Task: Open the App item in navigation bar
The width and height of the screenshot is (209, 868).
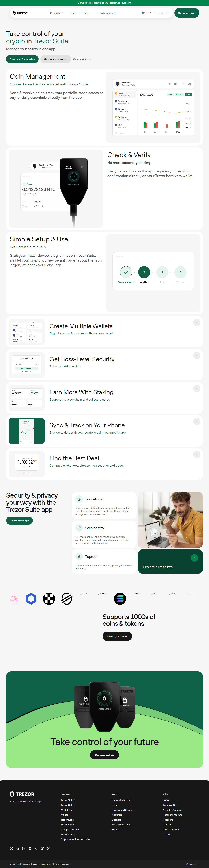Action: click(x=73, y=13)
